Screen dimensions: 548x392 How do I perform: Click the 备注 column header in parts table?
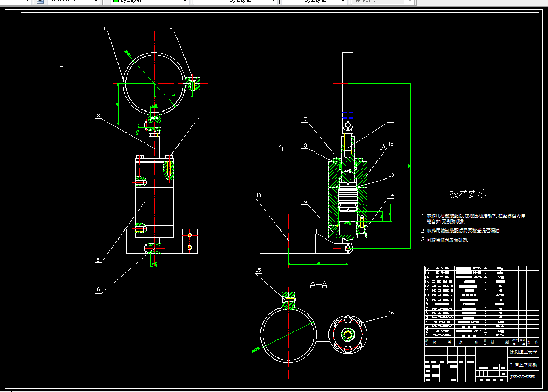click(x=532, y=343)
